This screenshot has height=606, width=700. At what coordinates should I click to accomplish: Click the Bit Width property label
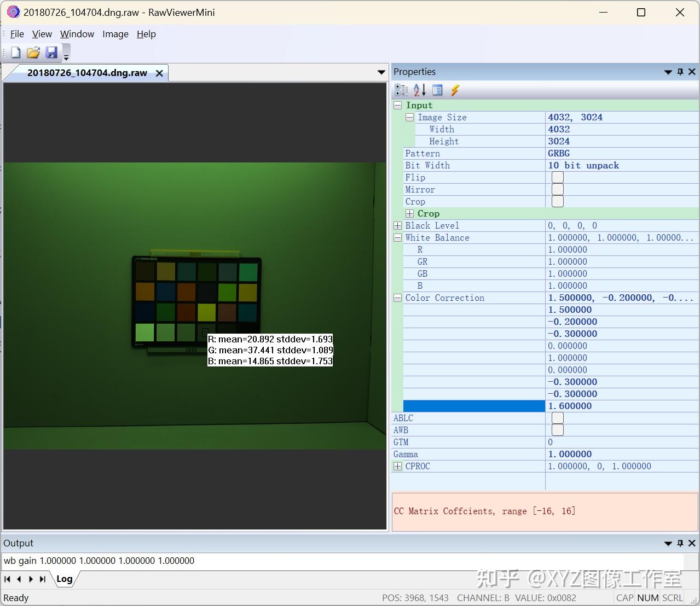point(427,165)
